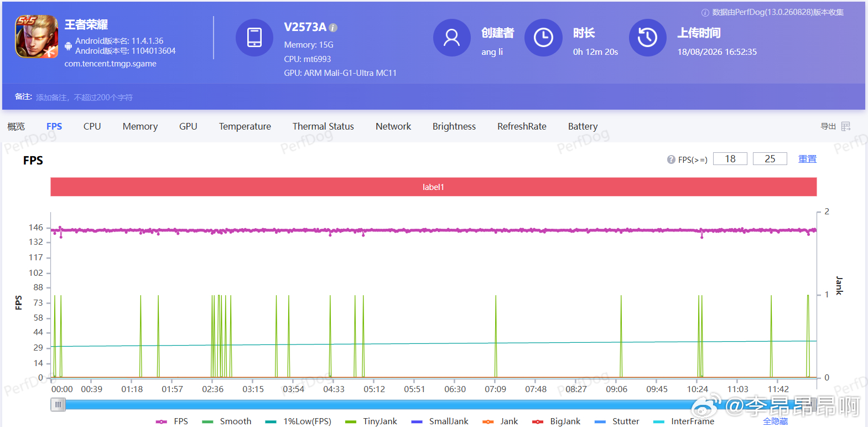Click the duration clock icon
This screenshot has width=868, height=427.
point(543,38)
